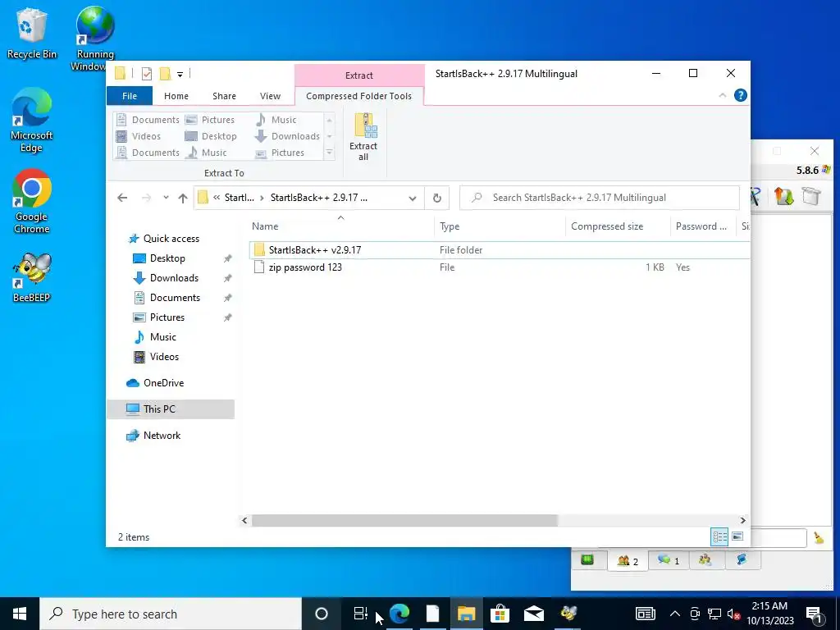Click the Extract To gallery's scroll-up arrow
Viewport: 840px width, 630px height.
point(330,120)
